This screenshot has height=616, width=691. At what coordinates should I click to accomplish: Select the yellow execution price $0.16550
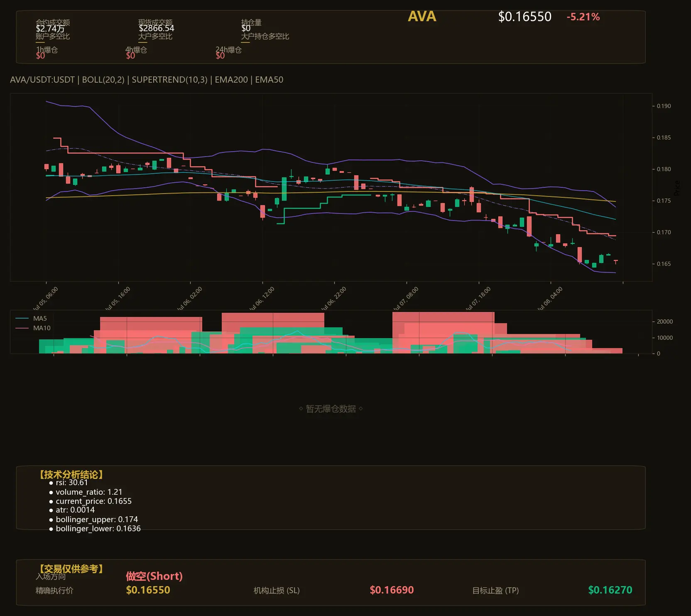[x=148, y=590]
